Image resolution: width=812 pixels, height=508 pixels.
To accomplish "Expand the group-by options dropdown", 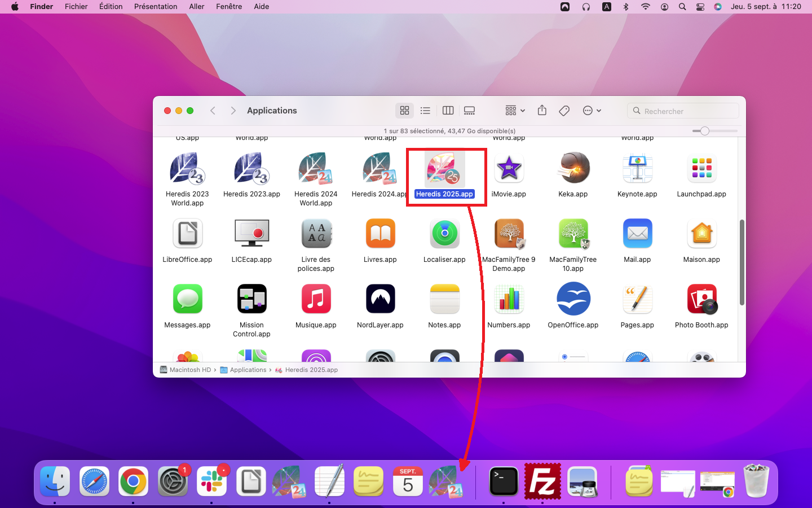I will pos(515,111).
